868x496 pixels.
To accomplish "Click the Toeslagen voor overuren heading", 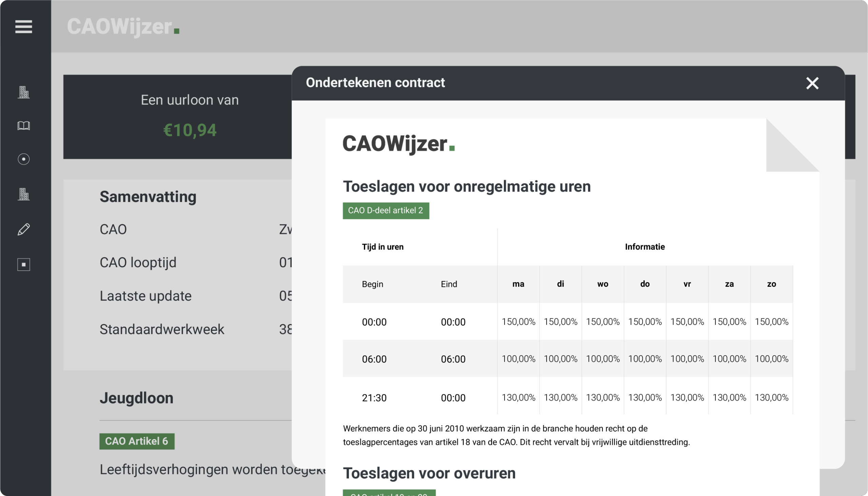I will [x=429, y=473].
